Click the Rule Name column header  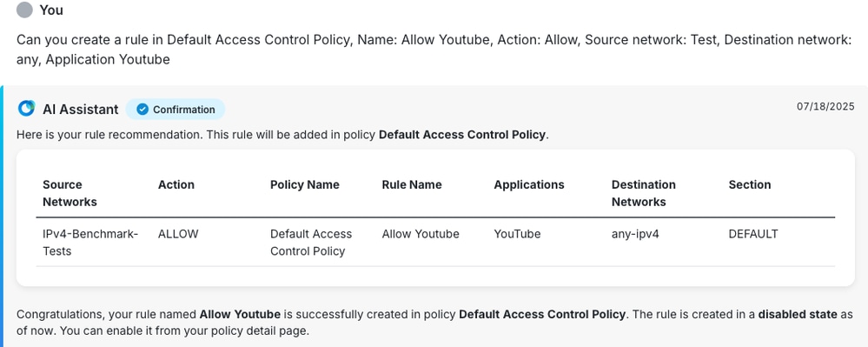pos(412,184)
